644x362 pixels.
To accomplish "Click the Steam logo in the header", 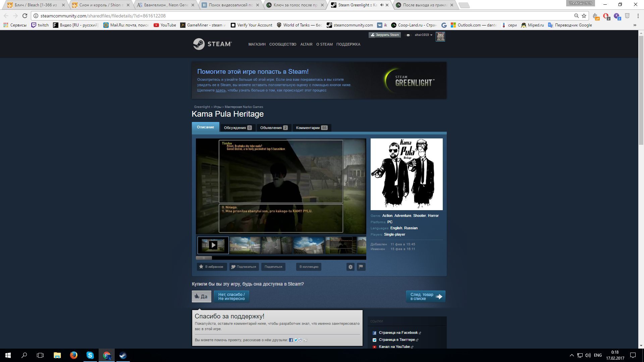I will [x=212, y=44].
